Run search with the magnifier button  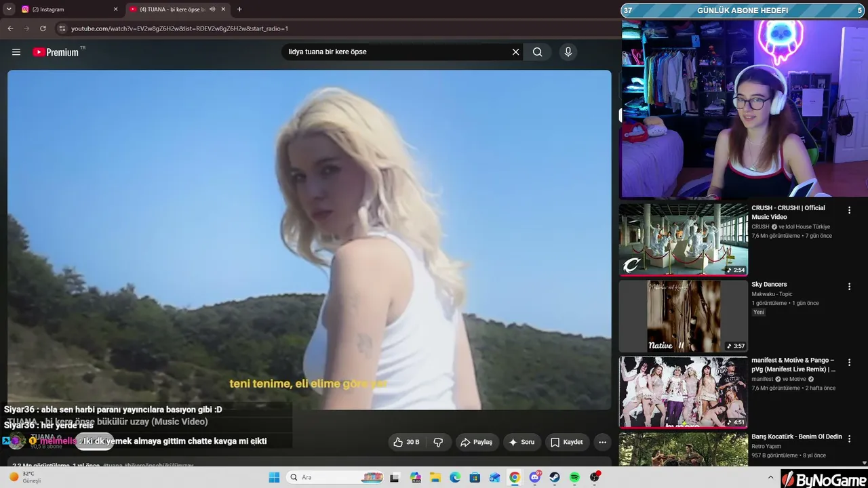pyautogui.click(x=538, y=52)
